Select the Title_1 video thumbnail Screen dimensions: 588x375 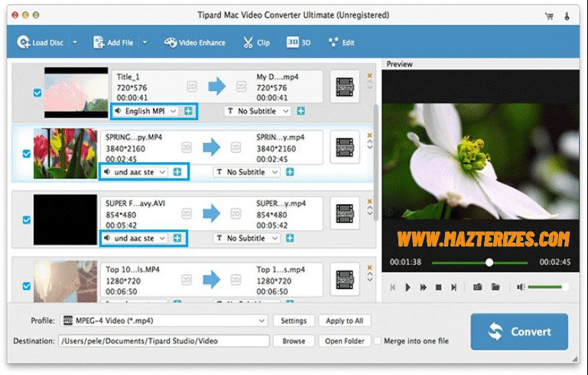pos(76,93)
